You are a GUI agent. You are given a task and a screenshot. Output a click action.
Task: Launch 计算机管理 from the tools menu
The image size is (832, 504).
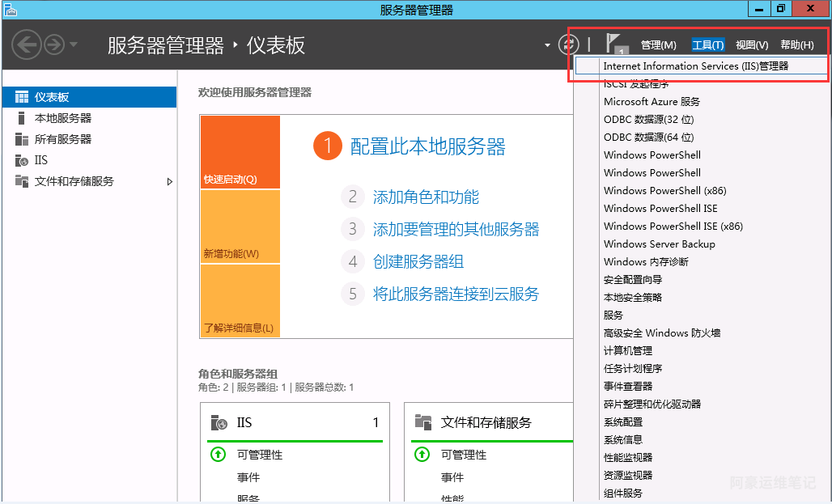[x=627, y=351]
